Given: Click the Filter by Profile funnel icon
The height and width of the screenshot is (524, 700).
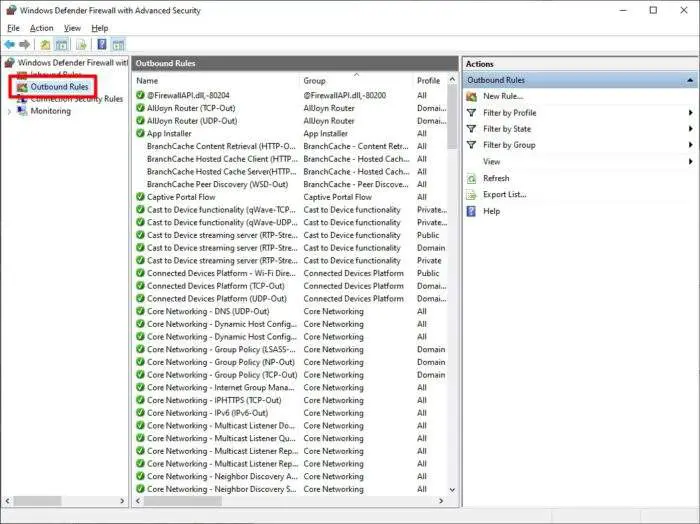Looking at the screenshot, I should tap(471, 113).
